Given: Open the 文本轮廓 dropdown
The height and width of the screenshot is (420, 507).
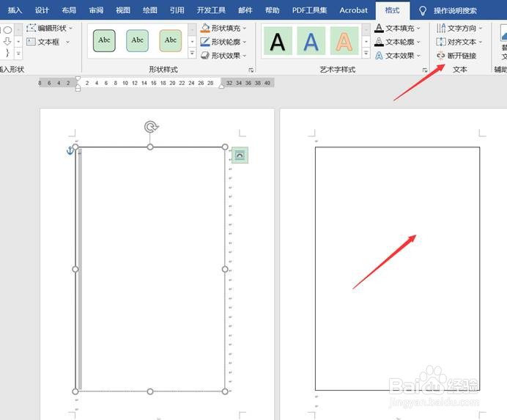Looking at the screenshot, I should [x=397, y=42].
